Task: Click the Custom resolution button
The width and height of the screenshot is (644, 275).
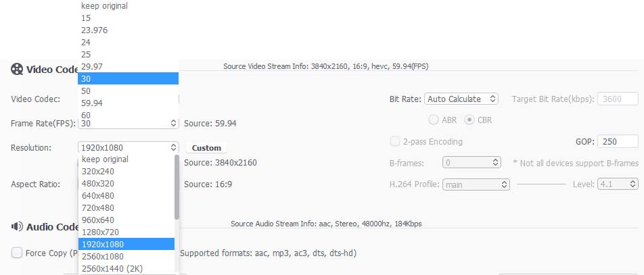Action: point(206,148)
